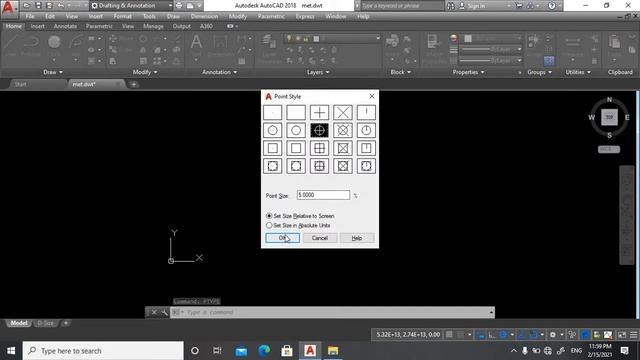640x360 pixels.
Task: Click the Point Size input field
Action: 323,195
